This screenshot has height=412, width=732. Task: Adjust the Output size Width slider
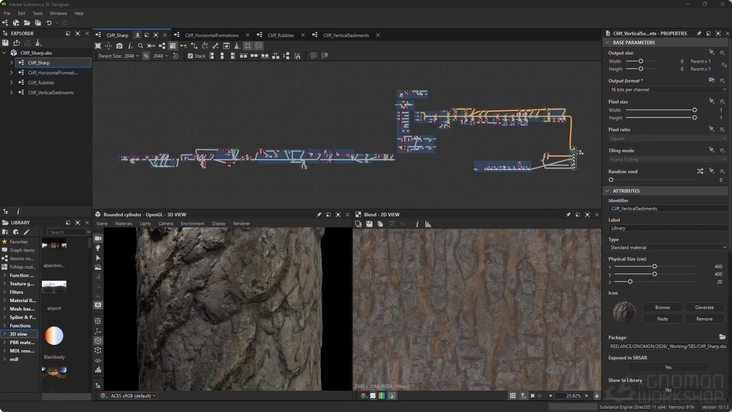[640, 61]
